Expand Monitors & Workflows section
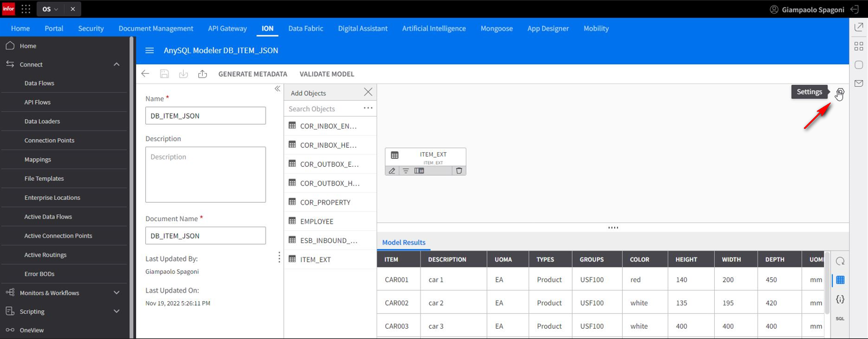 [x=117, y=293]
